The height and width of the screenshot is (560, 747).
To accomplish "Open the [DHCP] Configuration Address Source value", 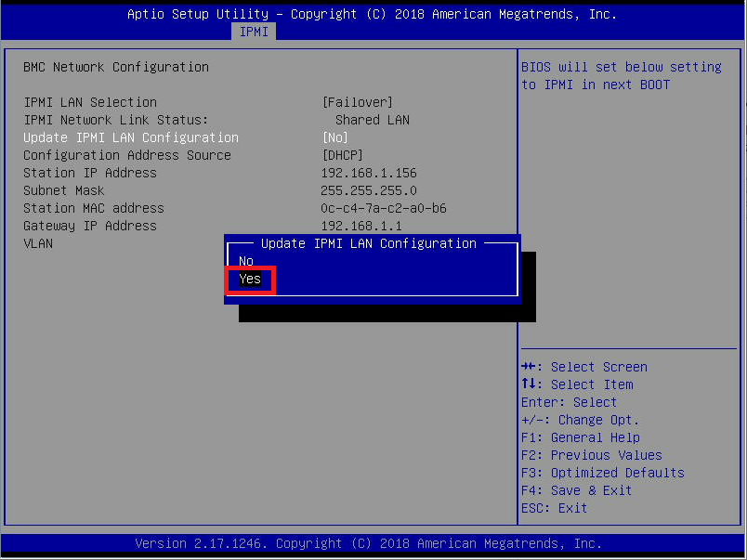I will point(342,155).
